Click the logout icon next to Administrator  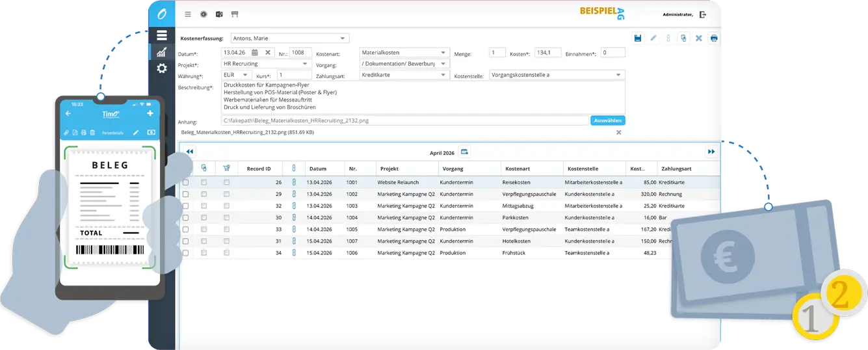tap(703, 14)
